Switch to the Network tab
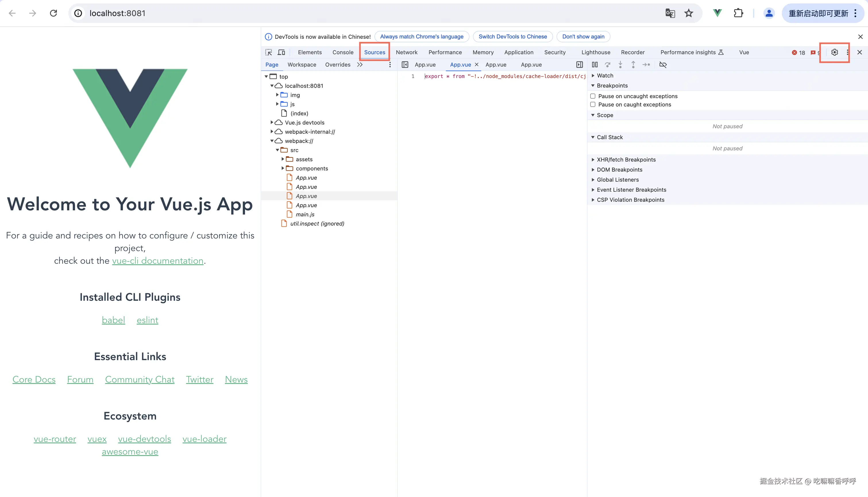 coord(406,52)
